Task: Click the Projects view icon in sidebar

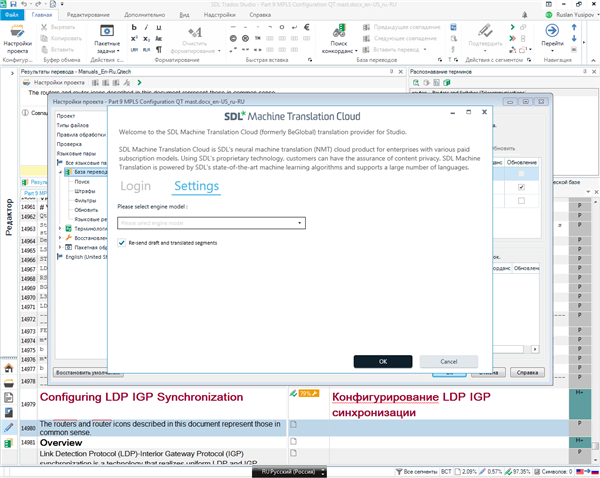Action: pos(9,383)
